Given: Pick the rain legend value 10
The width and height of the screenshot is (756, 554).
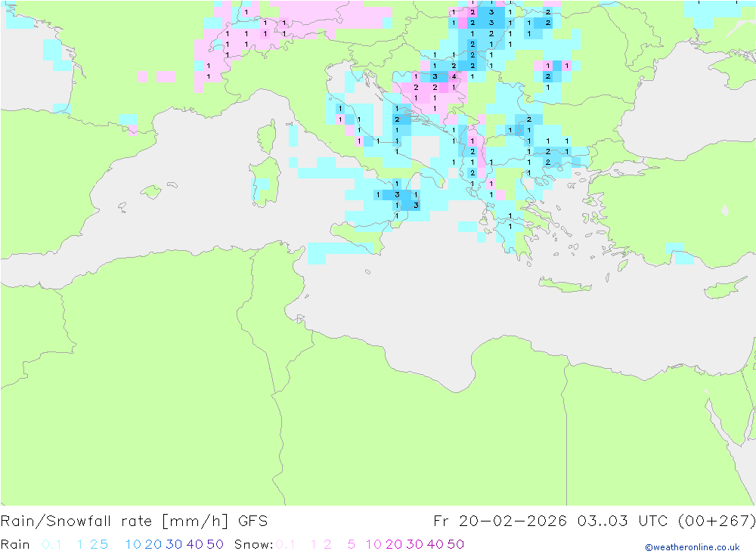Looking at the screenshot, I should click(133, 544).
